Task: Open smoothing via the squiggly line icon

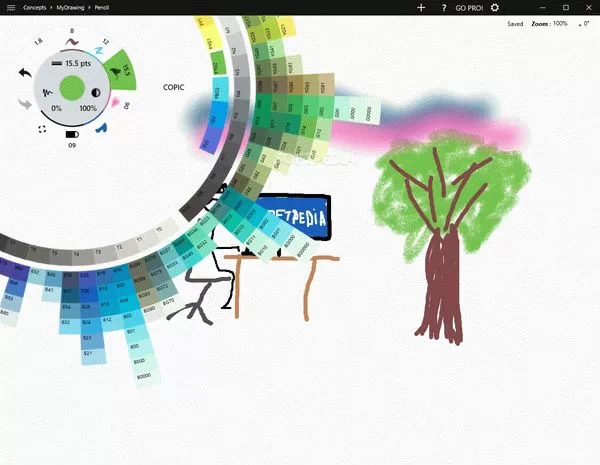Action: coord(47,93)
